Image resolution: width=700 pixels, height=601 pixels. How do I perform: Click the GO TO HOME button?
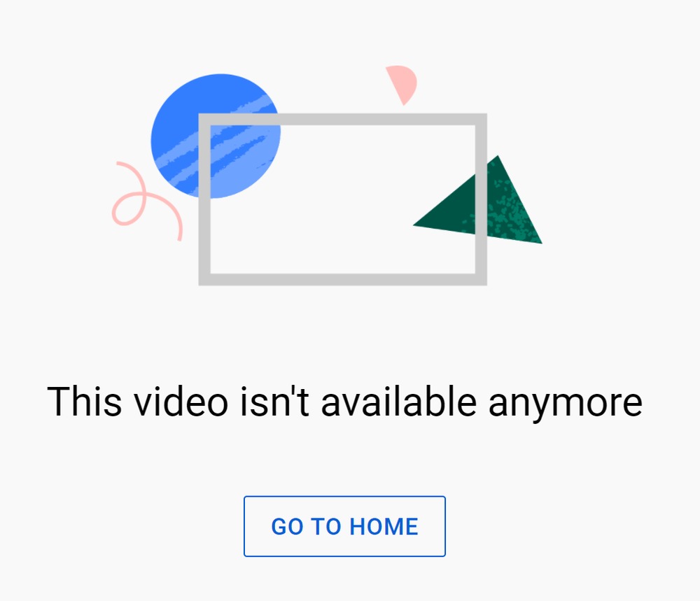(344, 526)
